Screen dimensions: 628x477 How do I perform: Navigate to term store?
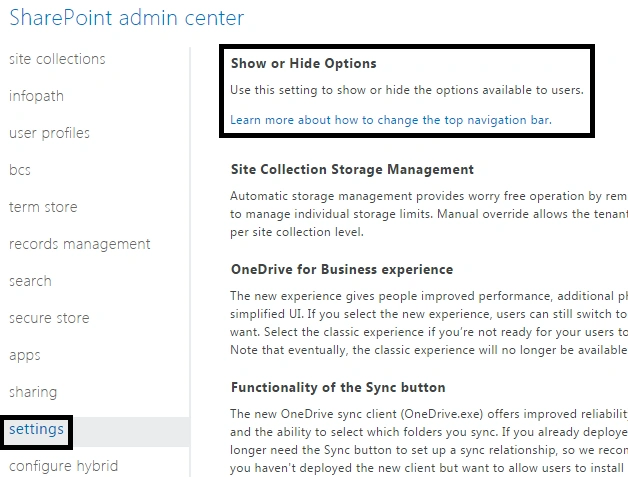point(43,207)
